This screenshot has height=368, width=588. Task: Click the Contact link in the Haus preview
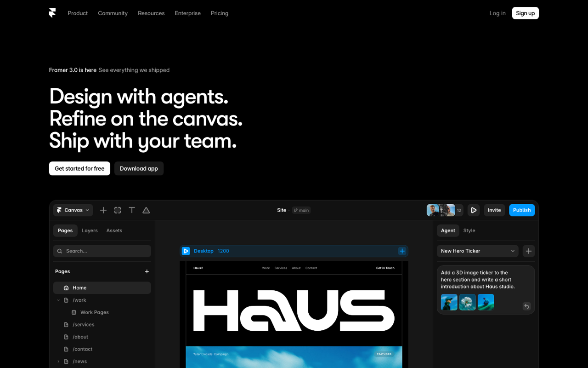click(x=311, y=268)
